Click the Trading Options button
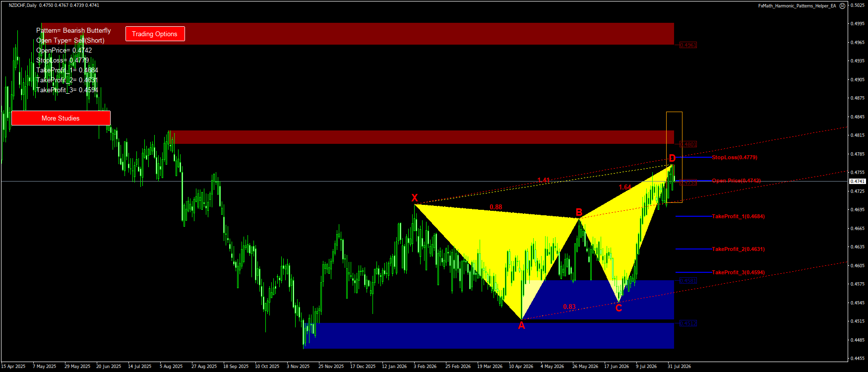 click(x=155, y=34)
